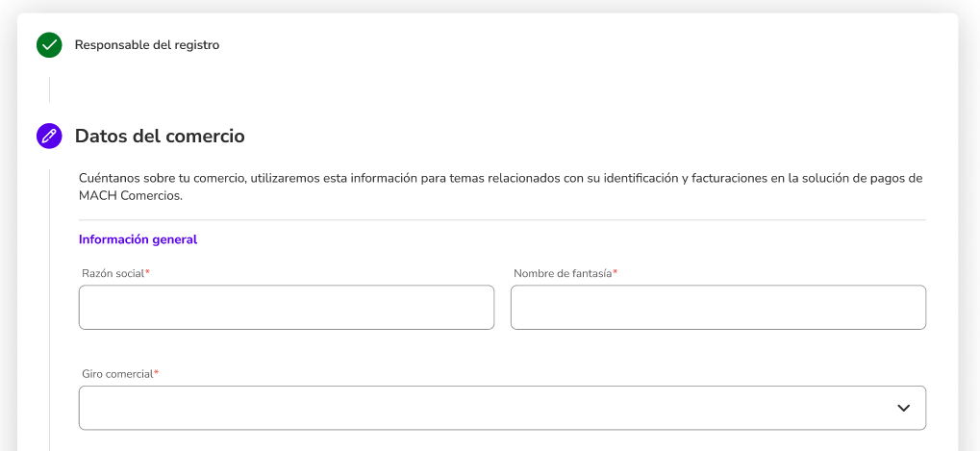Open the Responsable del registro step
The width and height of the screenshot is (980, 451).
pyautogui.click(x=147, y=45)
